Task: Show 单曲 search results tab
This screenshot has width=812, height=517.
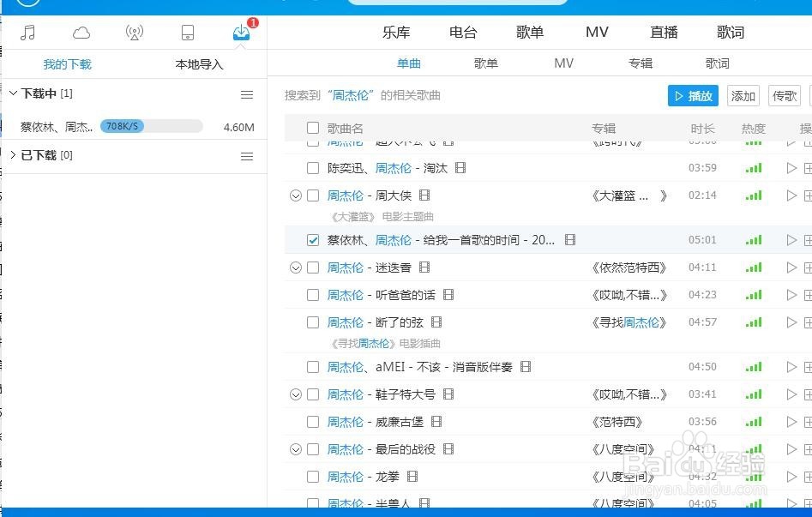Action: (x=409, y=63)
